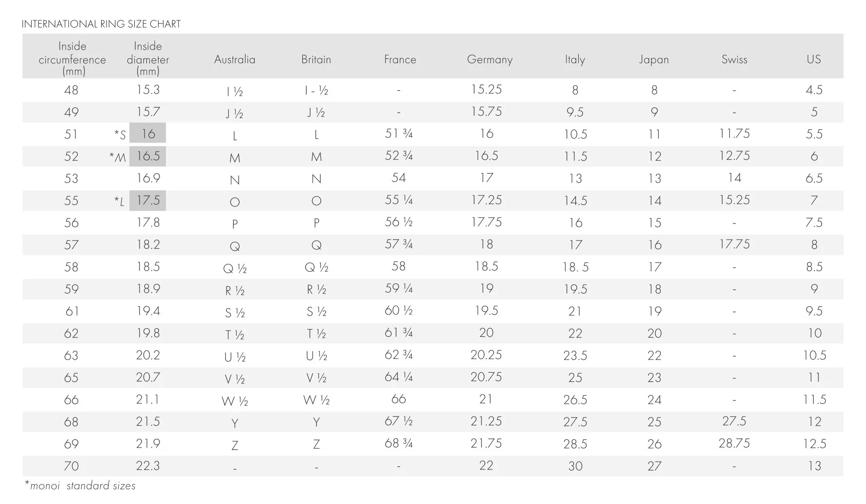The image size is (866, 504).
Task: Click the Italy column header
Action: click(575, 60)
